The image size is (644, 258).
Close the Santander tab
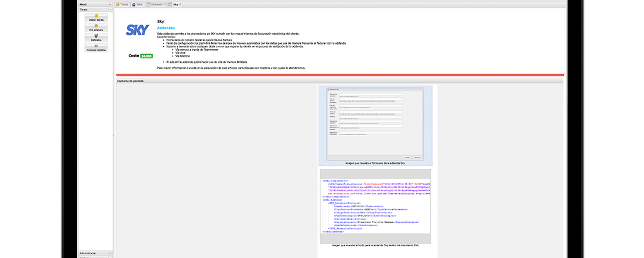(x=165, y=4)
